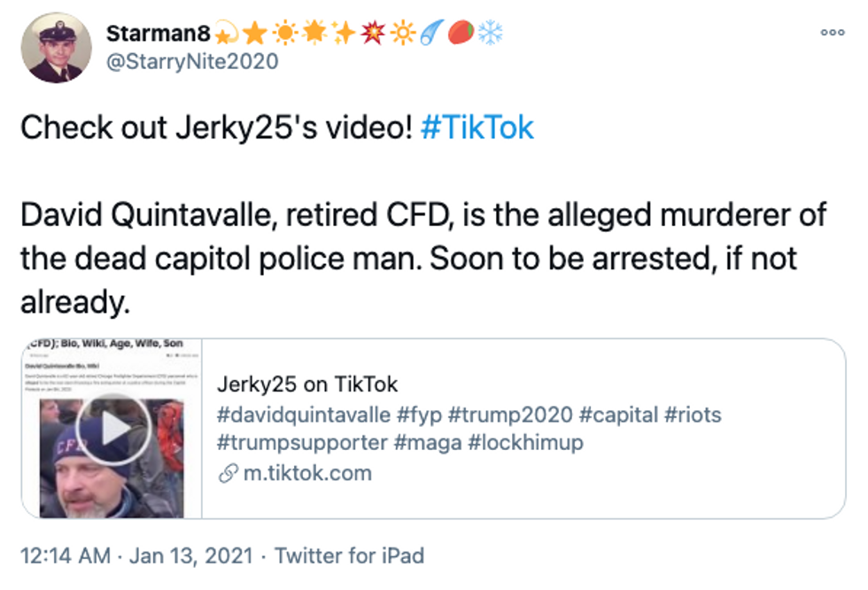
Task: Click the Twitter for iPad source label
Action: (349, 555)
